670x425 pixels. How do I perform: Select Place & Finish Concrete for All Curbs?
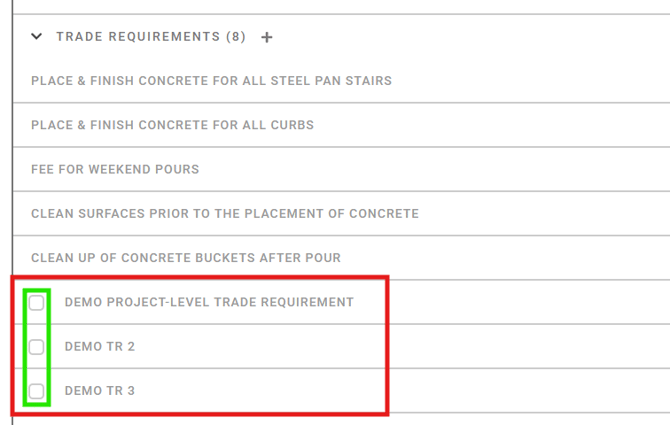pos(172,125)
